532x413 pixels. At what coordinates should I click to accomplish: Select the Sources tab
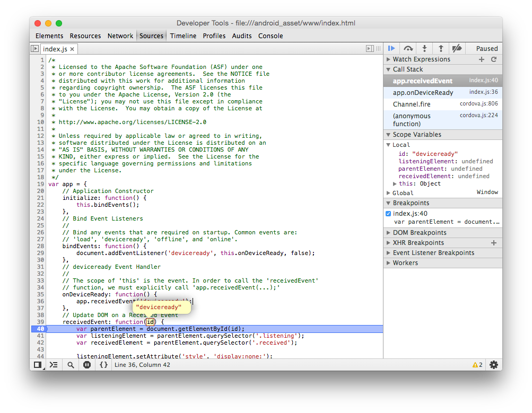point(151,36)
